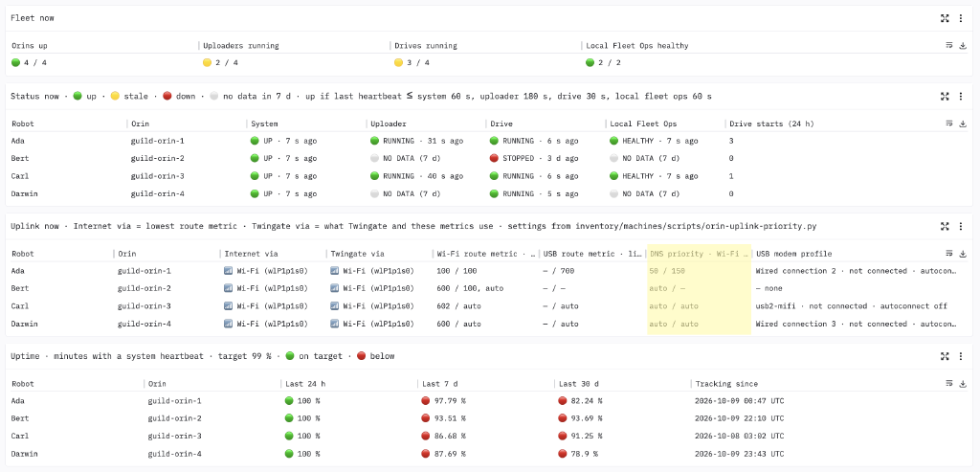Click the Uploader column header in Status table
Viewport: 980px width, 472px height.
coord(389,124)
